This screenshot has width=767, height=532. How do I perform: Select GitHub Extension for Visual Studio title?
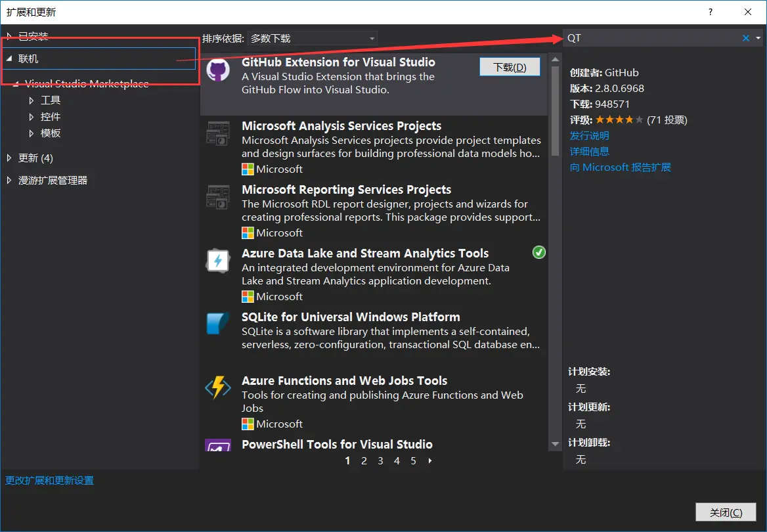338,62
